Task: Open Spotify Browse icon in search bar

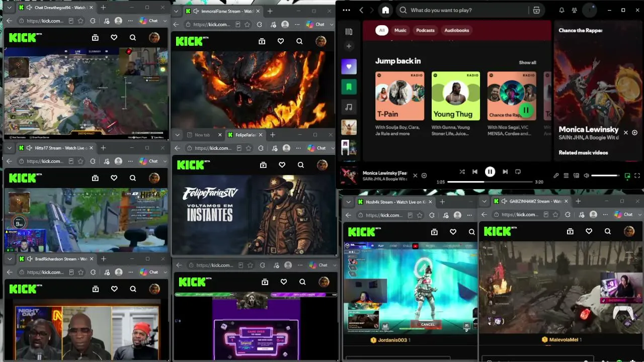Action: click(x=536, y=10)
